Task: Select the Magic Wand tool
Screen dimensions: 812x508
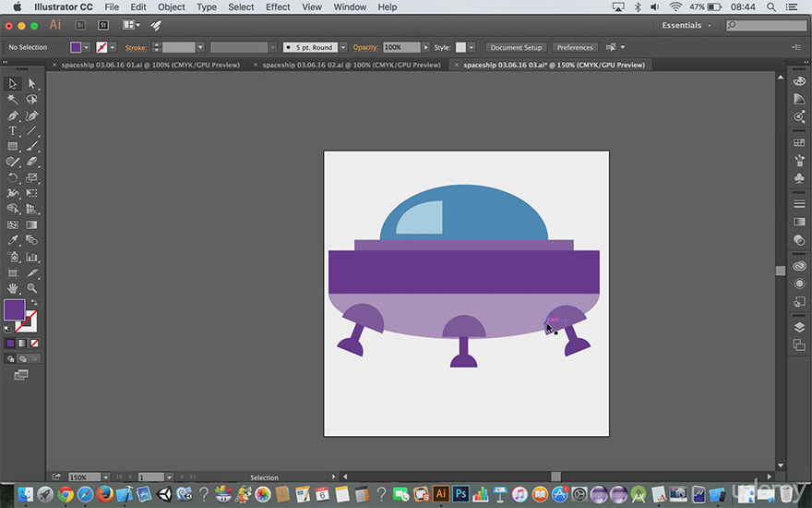Action: click(x=12, y=99)
